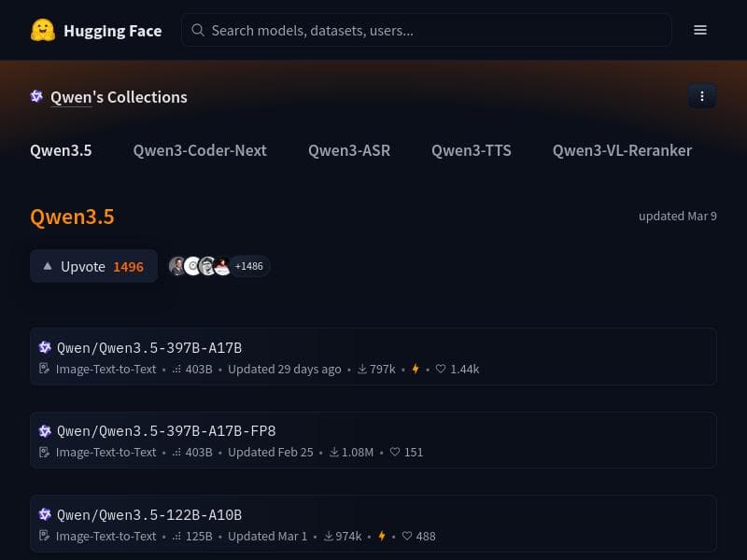Click the heart icon beside 1.44k
Image resolution: width=747 pixels, height=560 pixels.
pyautogui.click(x=441, y=369)
